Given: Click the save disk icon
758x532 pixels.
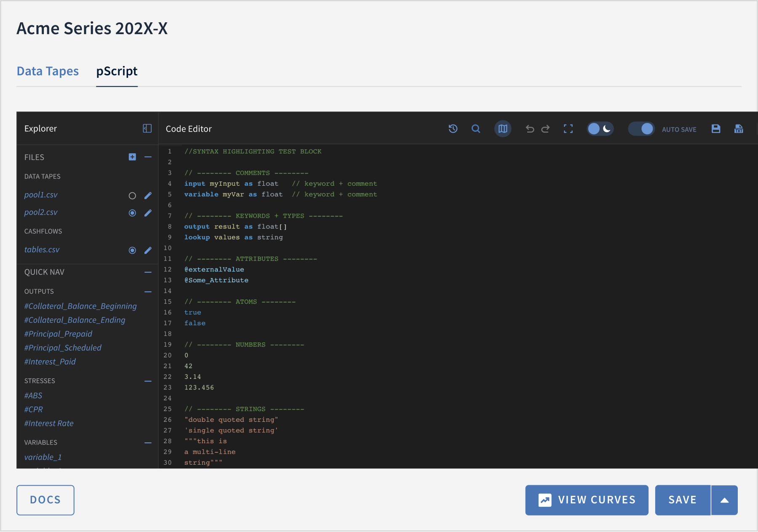Looking at the screenshot, I should (716, 129).
